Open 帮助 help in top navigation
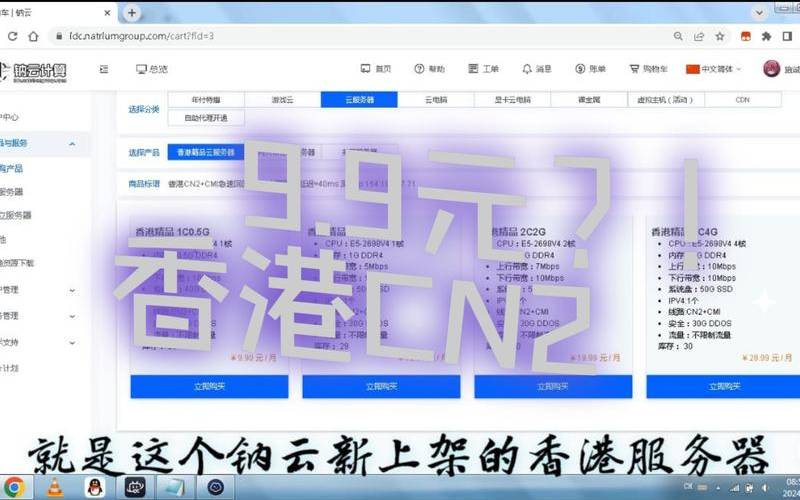 (x=430, y=69)
